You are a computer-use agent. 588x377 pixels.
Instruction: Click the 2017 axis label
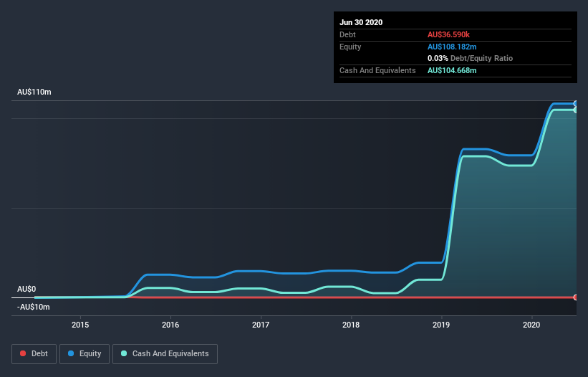[x=261, y=325]
